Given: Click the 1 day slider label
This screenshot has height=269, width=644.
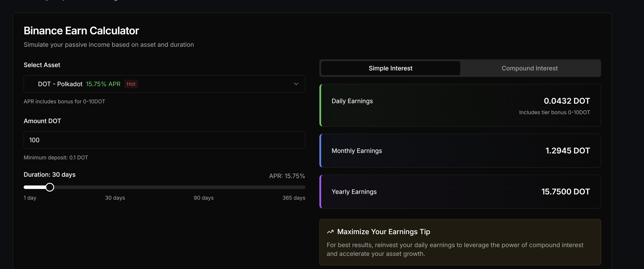Looking at the screenshot, I should click(x=30, y=198).
